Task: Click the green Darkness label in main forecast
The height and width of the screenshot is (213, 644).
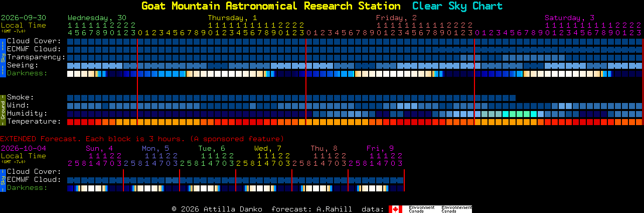Action: (27, 73)
